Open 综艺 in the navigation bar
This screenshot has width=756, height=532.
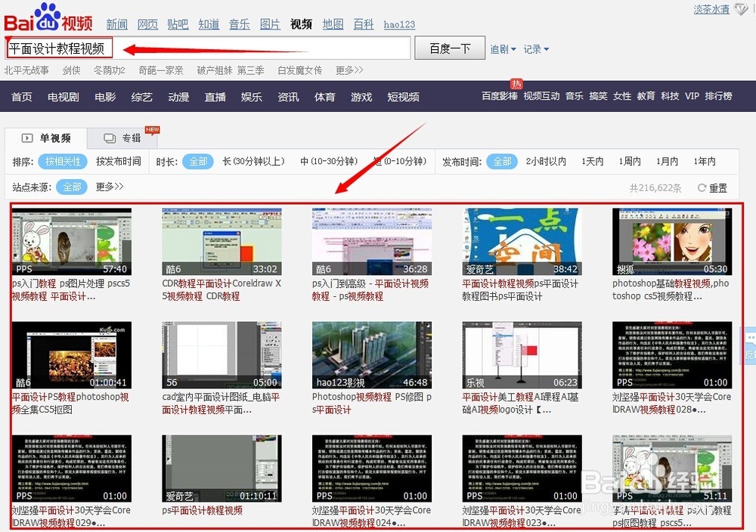142,97
